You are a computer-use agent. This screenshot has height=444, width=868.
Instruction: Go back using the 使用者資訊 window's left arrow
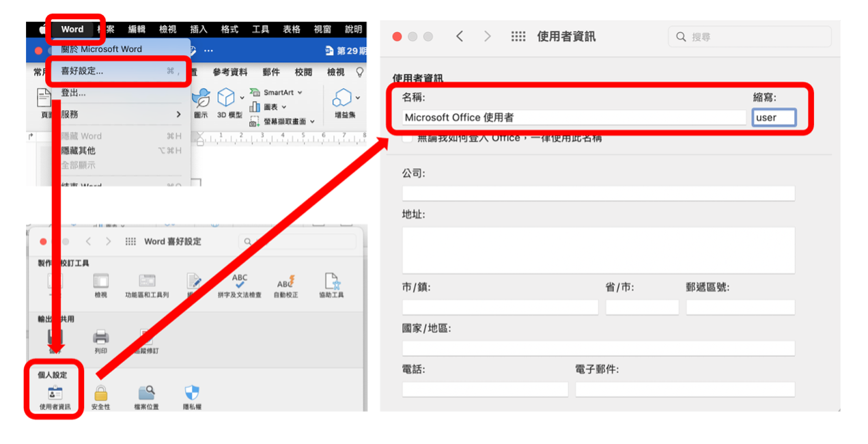click(x=460, y=37)
